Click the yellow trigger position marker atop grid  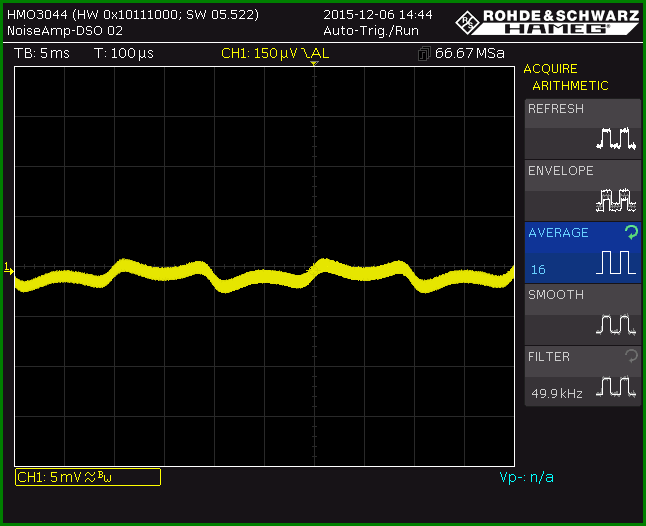pos(314,63)
